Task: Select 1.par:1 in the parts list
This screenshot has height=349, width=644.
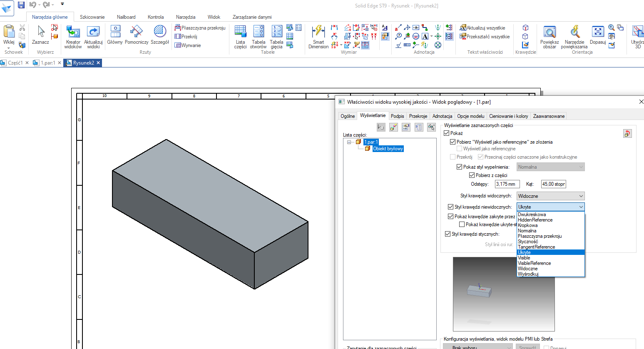Action: click(x=371, y=142)
